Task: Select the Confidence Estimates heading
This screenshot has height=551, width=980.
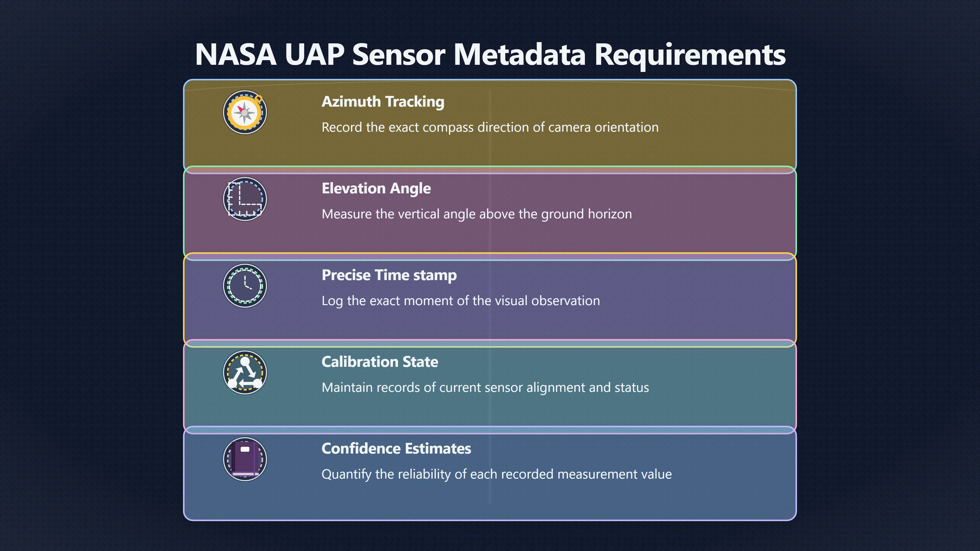Action: (396, 448)
